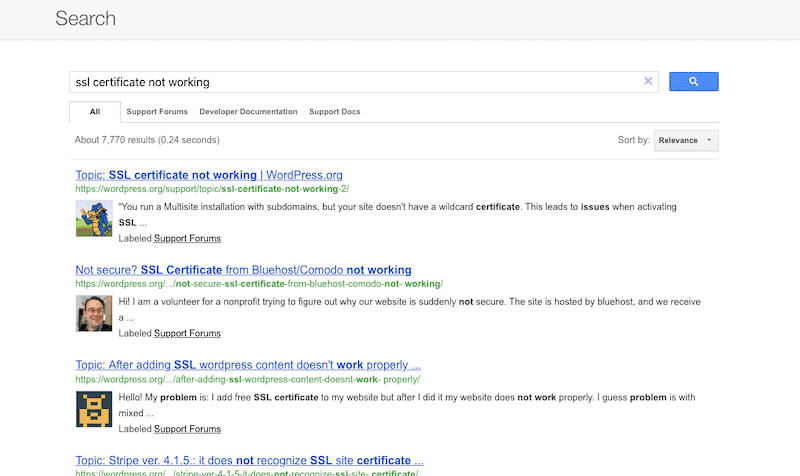
Task: Clear the search query with the X icon
Action: (x=648, y=82)
